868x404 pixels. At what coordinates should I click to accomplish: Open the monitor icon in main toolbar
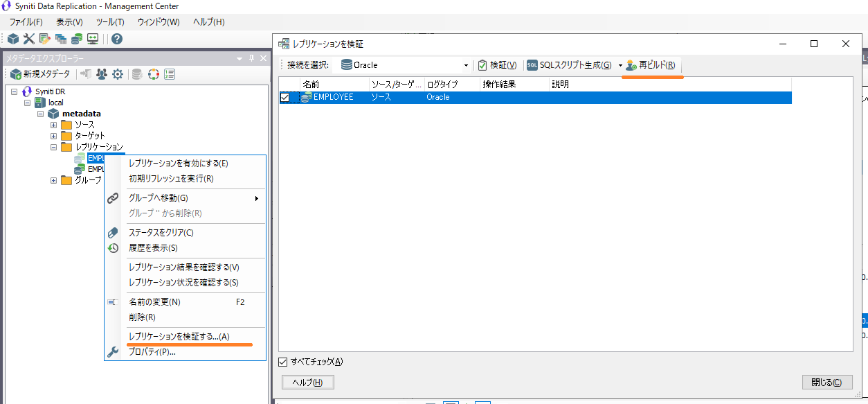[93, 39]
